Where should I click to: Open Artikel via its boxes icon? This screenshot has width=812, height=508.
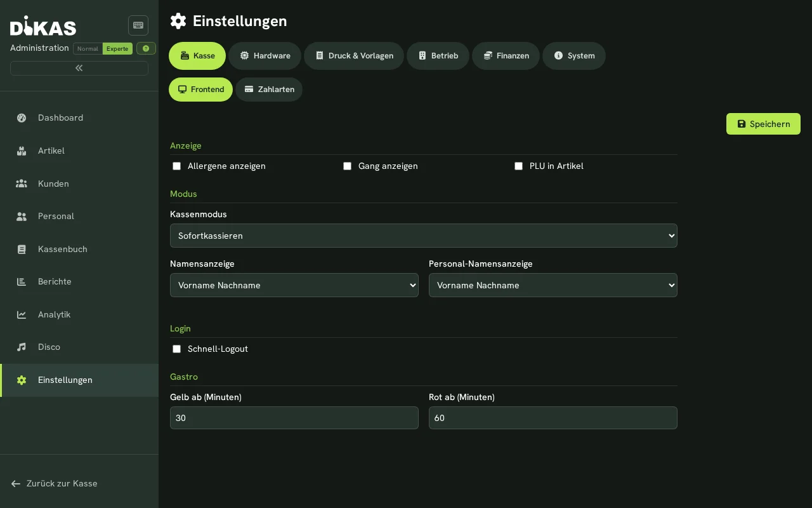(22, 150)
